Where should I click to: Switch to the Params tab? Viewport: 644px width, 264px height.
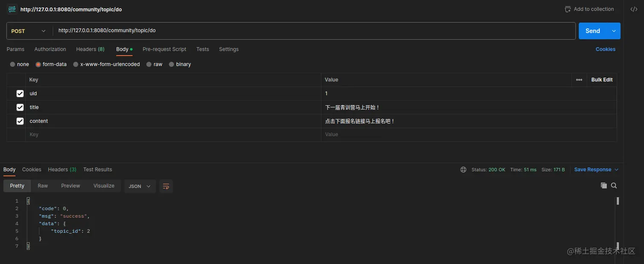pos(15,49)
